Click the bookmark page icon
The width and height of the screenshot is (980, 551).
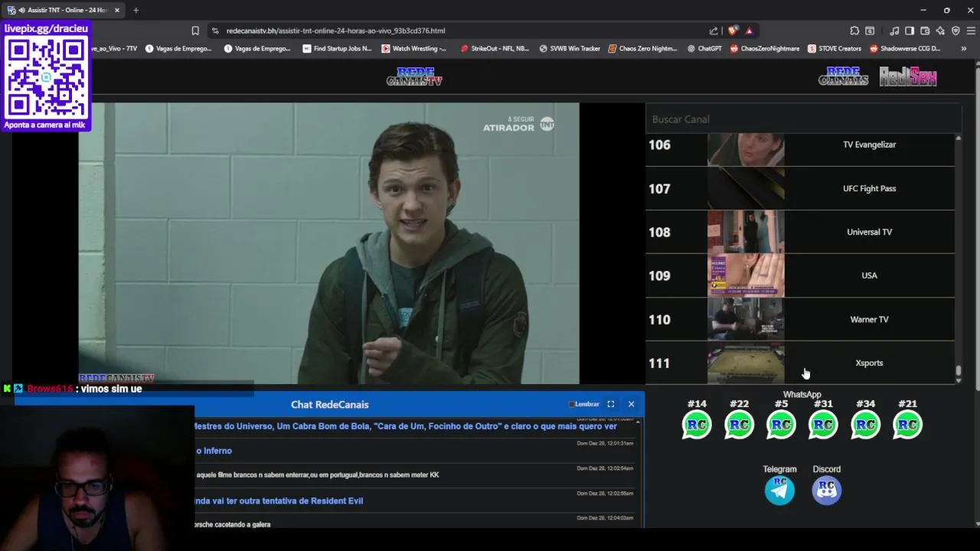[x=195, y=31]
